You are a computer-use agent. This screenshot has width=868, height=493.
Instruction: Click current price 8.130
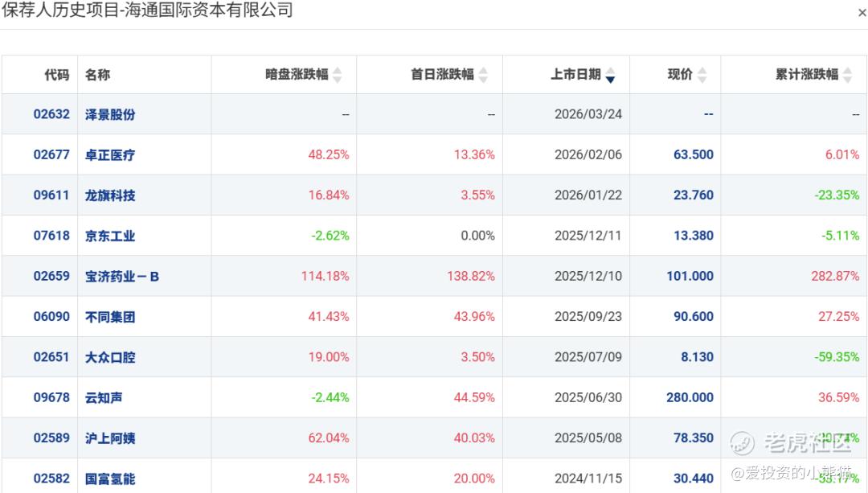[x=697, y=357]
